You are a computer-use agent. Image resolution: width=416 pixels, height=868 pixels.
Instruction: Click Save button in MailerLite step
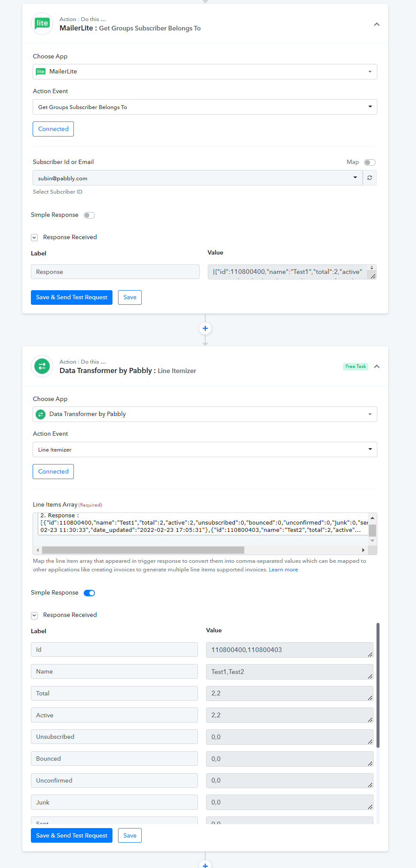coord(130,297)
